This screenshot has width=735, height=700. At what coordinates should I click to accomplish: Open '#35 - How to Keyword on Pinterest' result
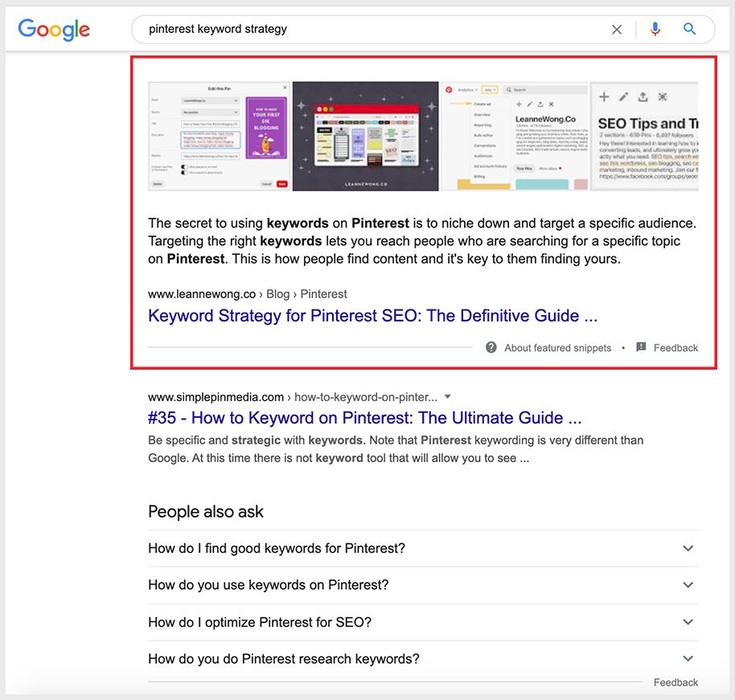point(363,418)
